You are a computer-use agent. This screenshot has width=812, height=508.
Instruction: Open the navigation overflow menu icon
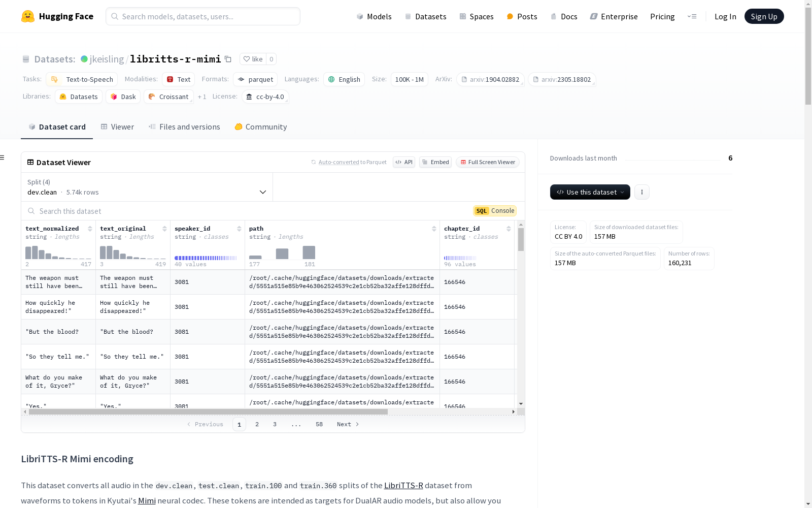(692, 16)
